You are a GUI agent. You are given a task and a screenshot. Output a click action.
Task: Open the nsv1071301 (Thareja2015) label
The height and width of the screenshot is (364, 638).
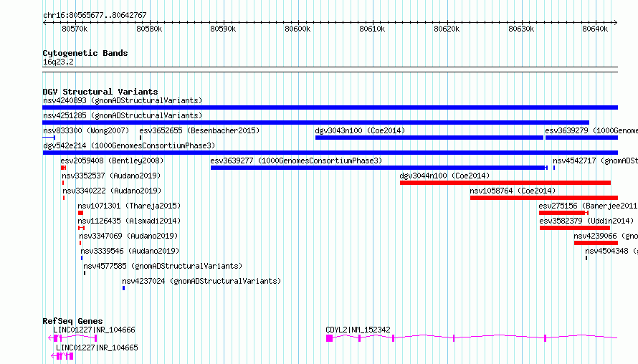pyautogui.click(x=129, y=206)
